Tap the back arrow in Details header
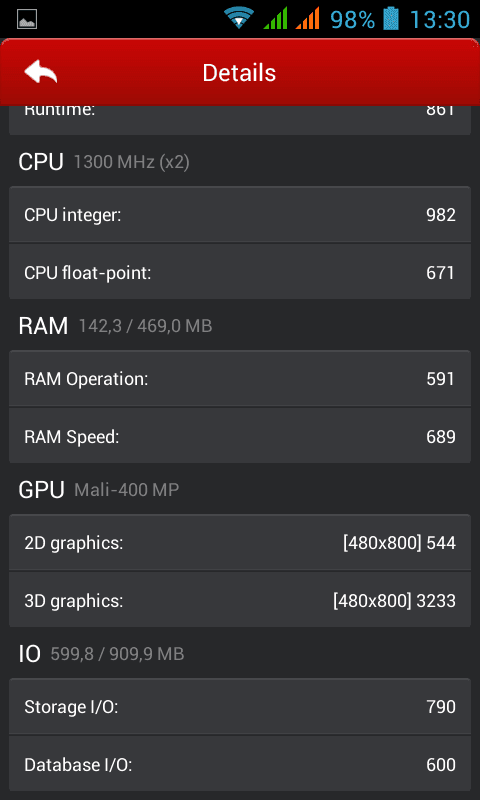This screenshot has height=800, width=480. click(x=41, y=72)
